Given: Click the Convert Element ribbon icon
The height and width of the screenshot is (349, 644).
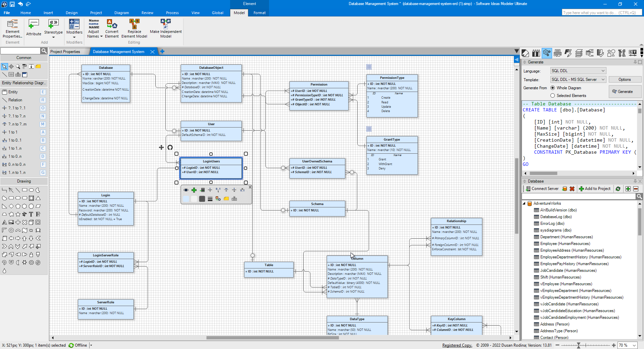Looking at the screenshot, I should [112, 24].
